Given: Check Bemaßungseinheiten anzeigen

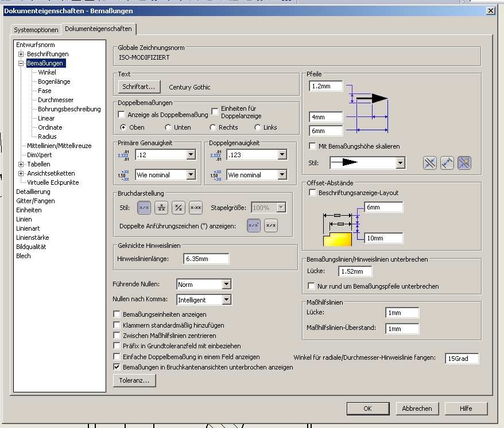Looking at the screenshot, I should point(117,314).
